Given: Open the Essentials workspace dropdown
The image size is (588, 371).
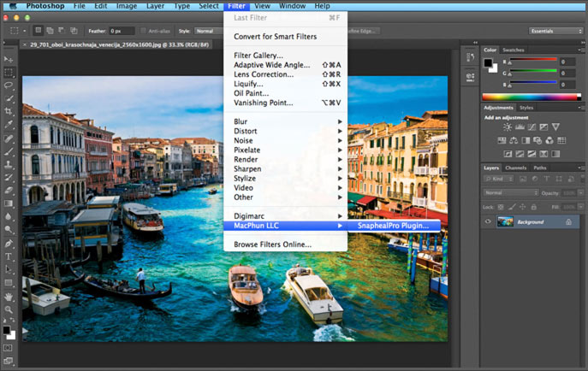Looking at the screenshot, I should point(555,31).
